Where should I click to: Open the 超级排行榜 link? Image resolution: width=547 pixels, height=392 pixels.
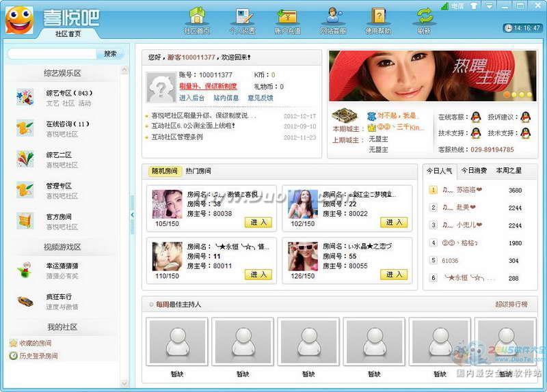(511, 304)
